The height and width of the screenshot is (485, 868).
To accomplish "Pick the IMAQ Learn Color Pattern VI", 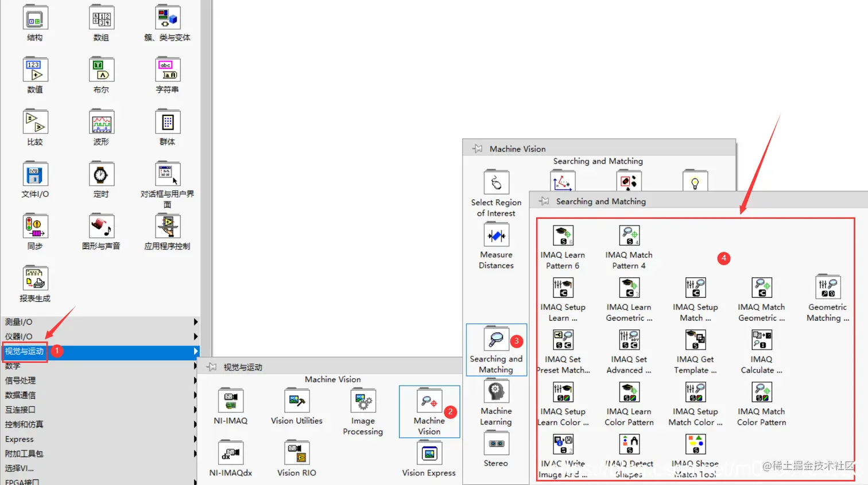I will click(x=629, y=392).
